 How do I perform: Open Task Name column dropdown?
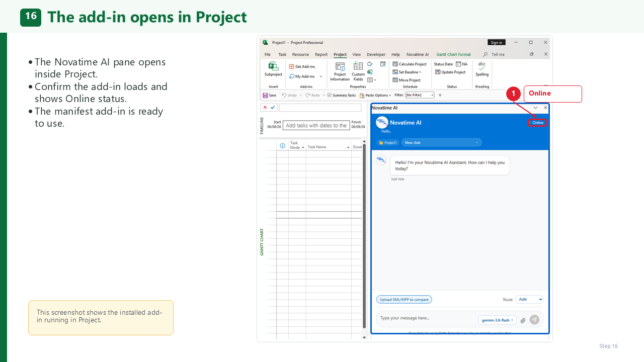click(348, 147)
